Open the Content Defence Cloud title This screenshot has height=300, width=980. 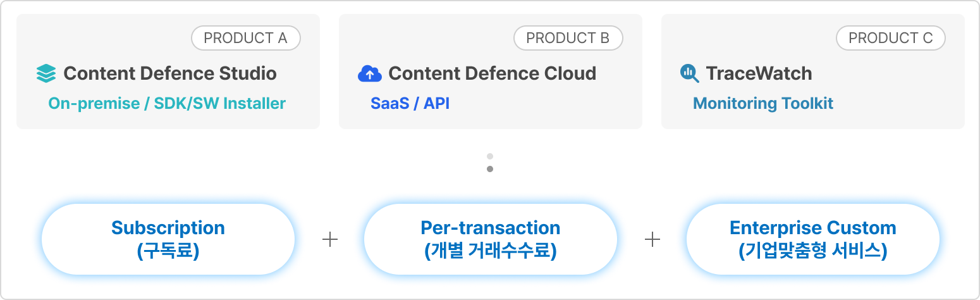492,73
